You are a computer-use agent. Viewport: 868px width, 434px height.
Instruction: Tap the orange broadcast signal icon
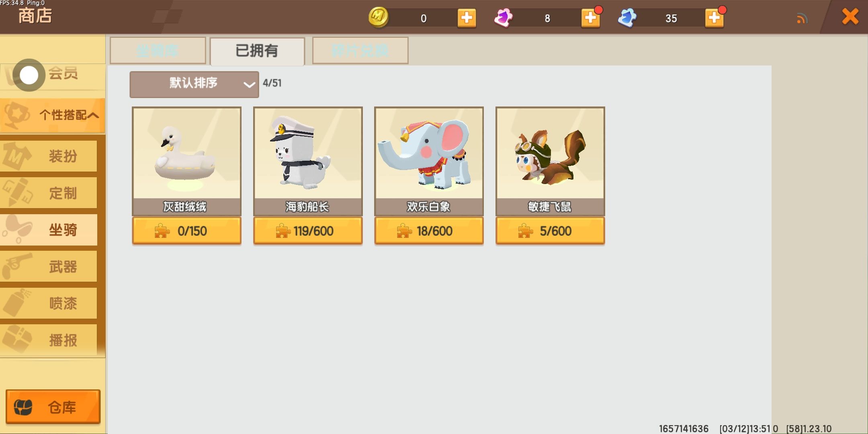pyautogui.click(x=802, y=18)
